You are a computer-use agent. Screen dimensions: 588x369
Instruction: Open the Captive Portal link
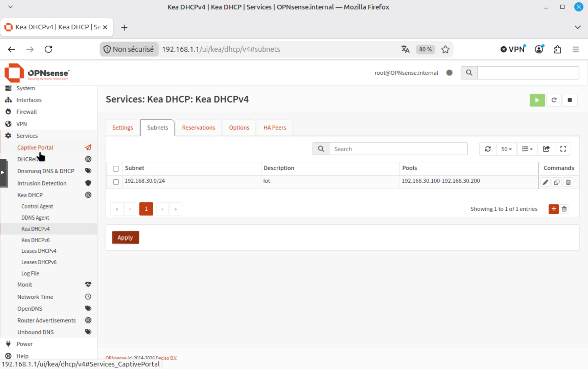coord(35,147)
